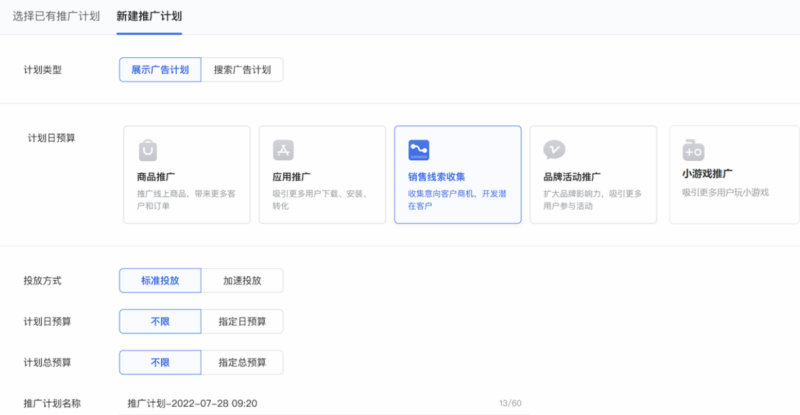Click description 吸引更多用户玩小游戏
The width and height of the screenshot is (800, 415).
[726, 192]
